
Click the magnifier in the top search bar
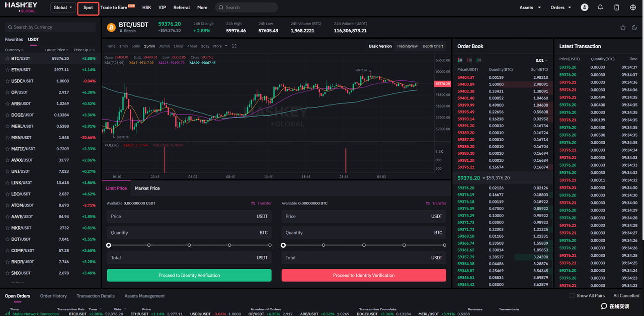pyautogui.click(x=220, y=8)
